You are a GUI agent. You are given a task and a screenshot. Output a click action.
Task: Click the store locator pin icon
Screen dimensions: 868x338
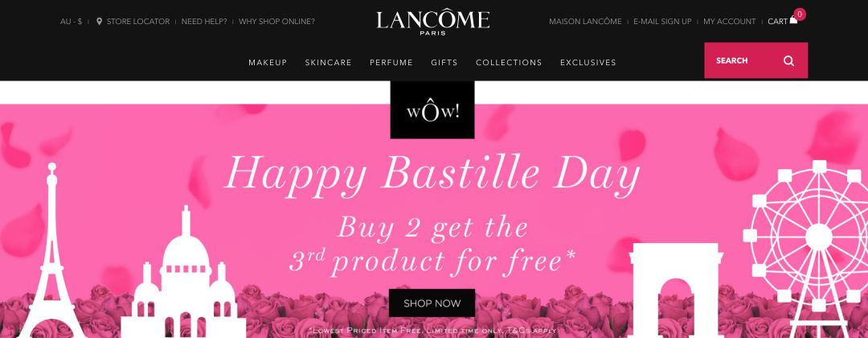tap(99, 22)
